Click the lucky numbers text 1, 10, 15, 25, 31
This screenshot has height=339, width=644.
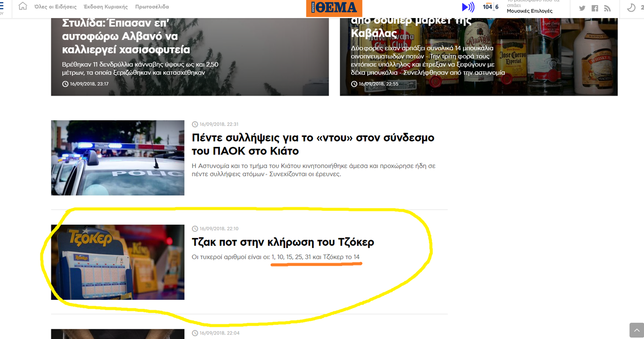291,257
